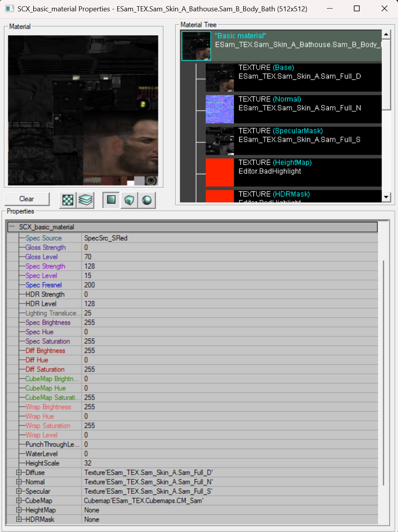Edit the Spec Strength value 128

(230, 266)
